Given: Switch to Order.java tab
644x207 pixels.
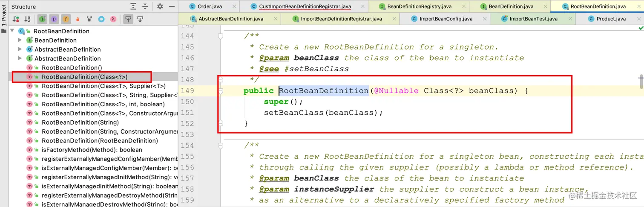Looking at the screenshot, I should [208, 6].
